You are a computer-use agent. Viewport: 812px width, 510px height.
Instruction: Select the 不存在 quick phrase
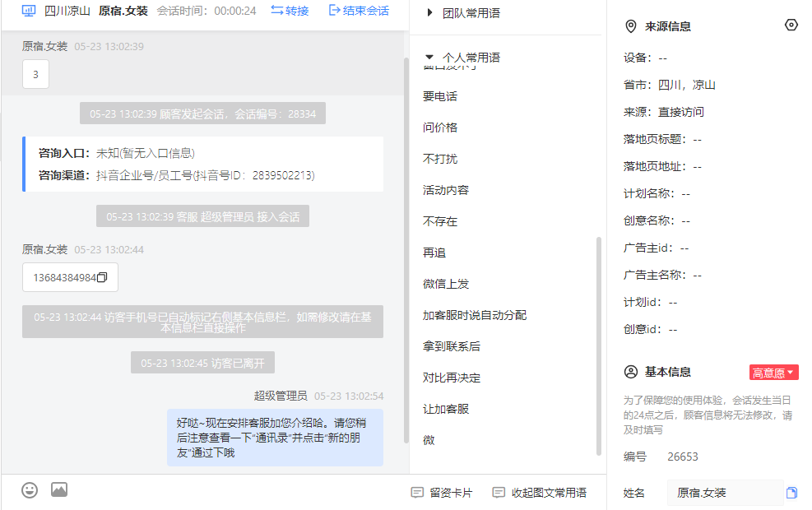tap(440, 221)
